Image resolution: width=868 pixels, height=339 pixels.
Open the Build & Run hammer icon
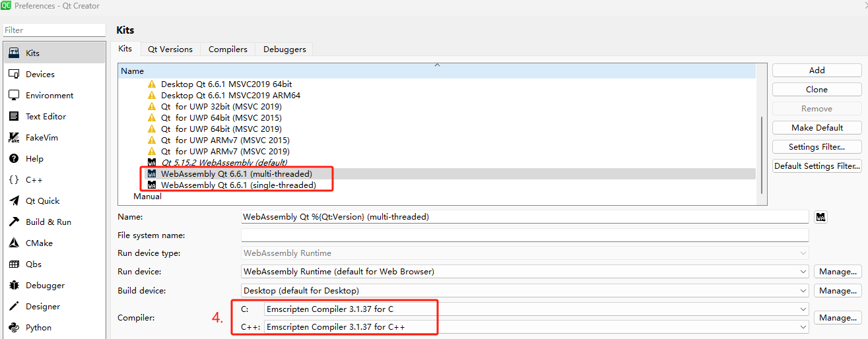pyautogui.click(x=14, y=222)
